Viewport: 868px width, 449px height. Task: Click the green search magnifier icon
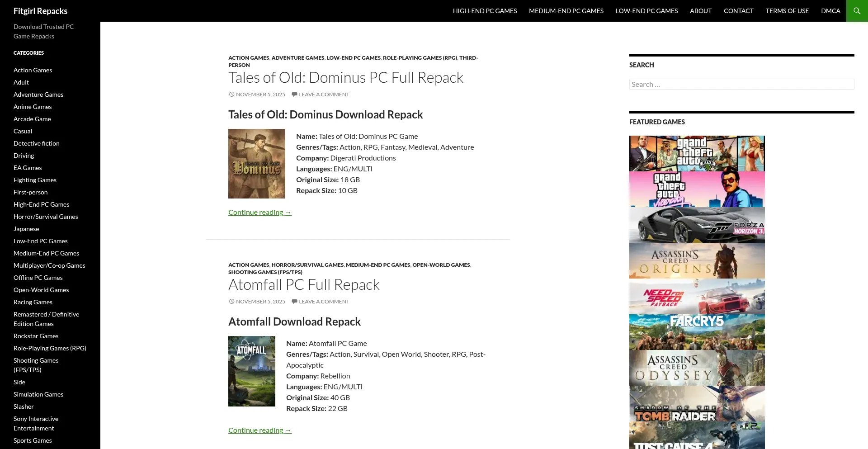(x=857, y=11)
